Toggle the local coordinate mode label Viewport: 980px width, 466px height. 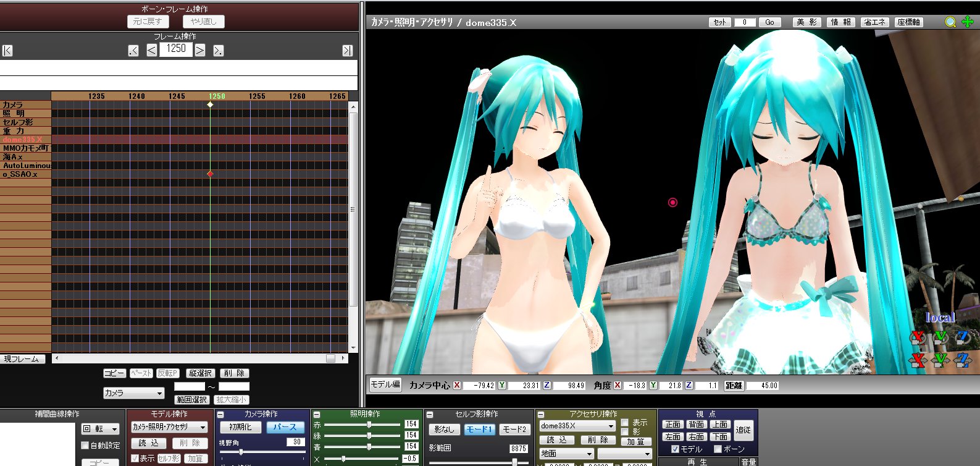point(940,318)
